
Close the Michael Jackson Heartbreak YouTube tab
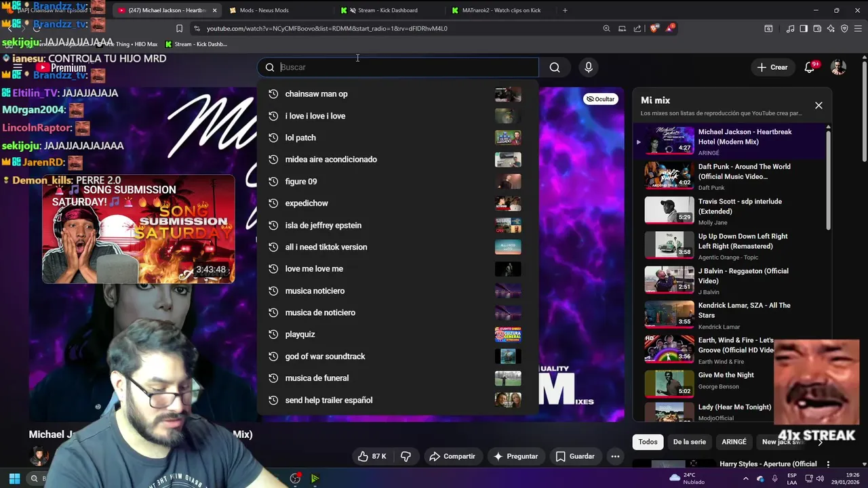[x=214, y=10]
